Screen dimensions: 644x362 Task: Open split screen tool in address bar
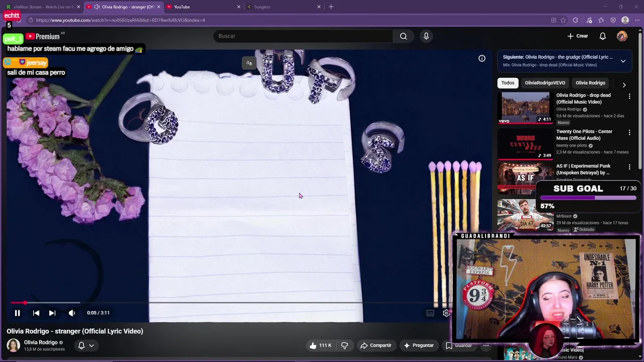pos(553,20)
